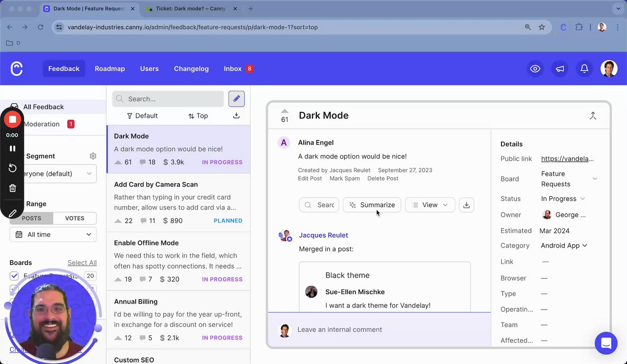Open the Top sort dropdown

click(x=198, y=115)
